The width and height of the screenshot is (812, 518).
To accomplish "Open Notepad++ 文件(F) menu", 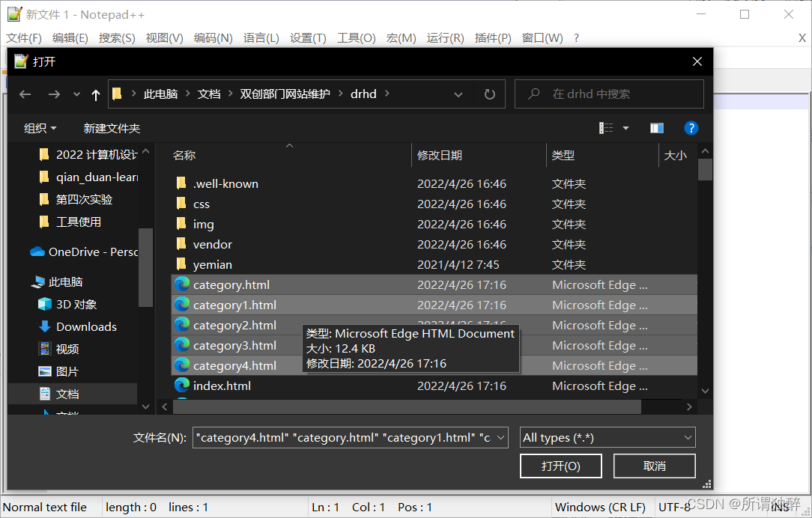I will tap(24, 37).
